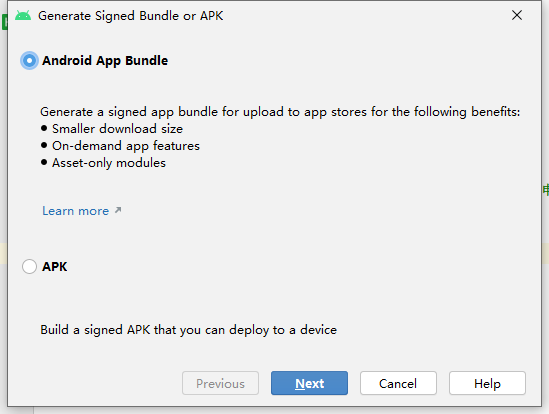
Task: Click the external arrow icon beside Learn more
Action: [118, 210]
